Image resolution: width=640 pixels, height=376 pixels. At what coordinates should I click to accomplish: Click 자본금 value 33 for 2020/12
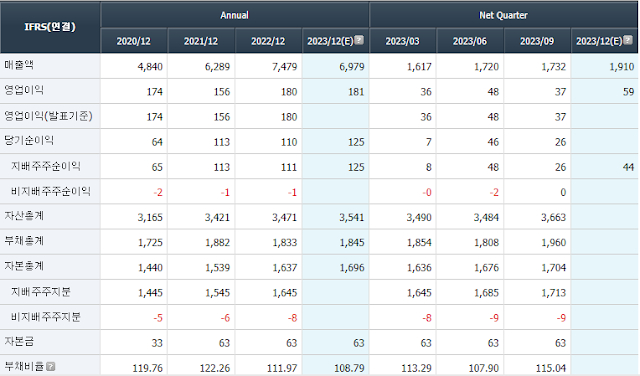tap(157, 343)
